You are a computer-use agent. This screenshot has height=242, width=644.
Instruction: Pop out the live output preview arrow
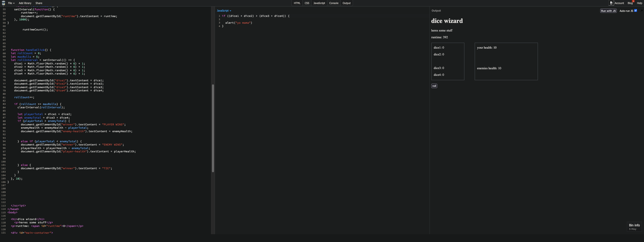(x=641, y=11)
